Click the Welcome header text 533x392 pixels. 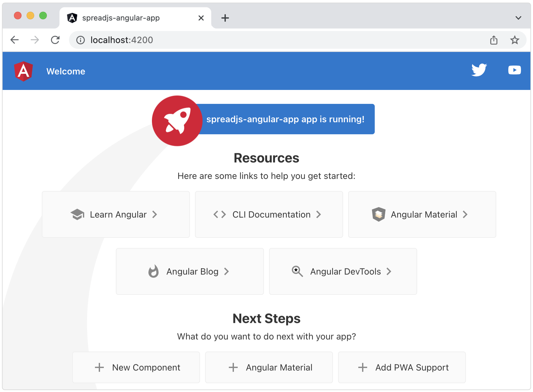pos(66,71)
